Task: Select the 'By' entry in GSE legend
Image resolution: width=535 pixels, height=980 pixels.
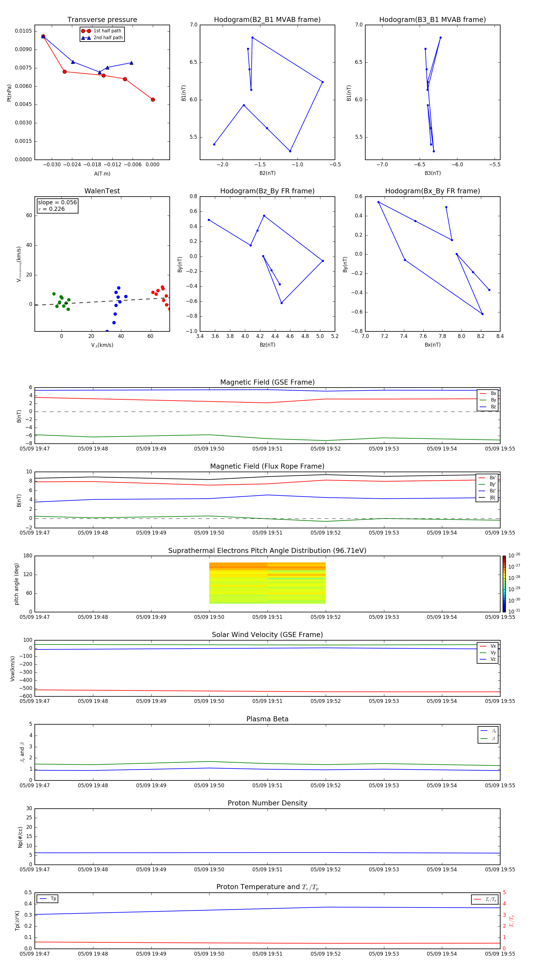Action: pyautogui.click(x=488, y=400)
